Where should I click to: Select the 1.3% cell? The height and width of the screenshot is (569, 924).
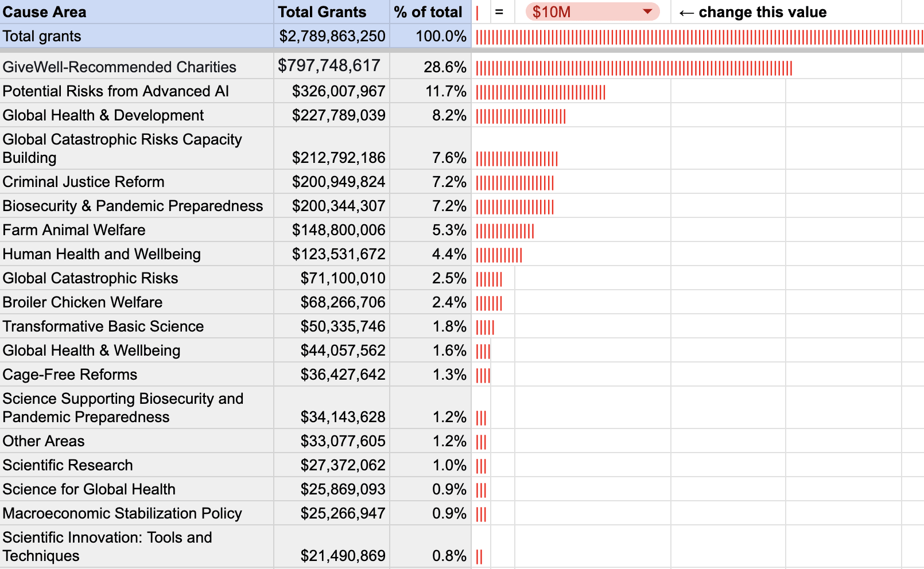(430, 375)
